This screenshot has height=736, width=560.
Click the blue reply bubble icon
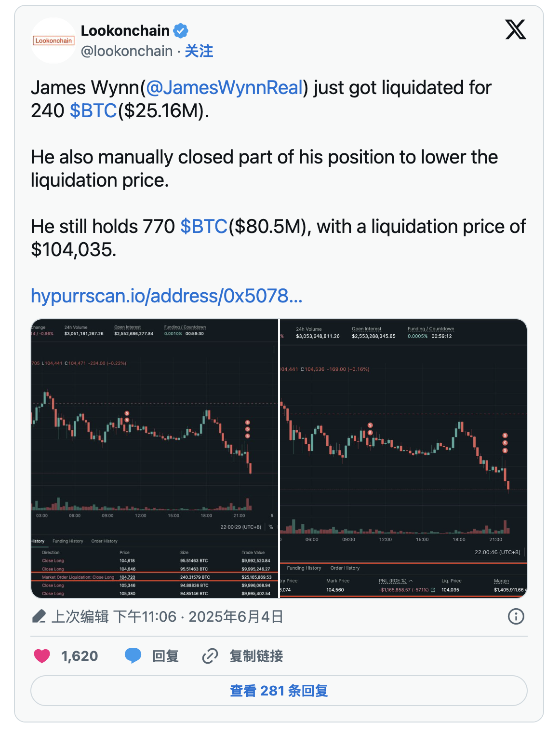coord(133,656)
